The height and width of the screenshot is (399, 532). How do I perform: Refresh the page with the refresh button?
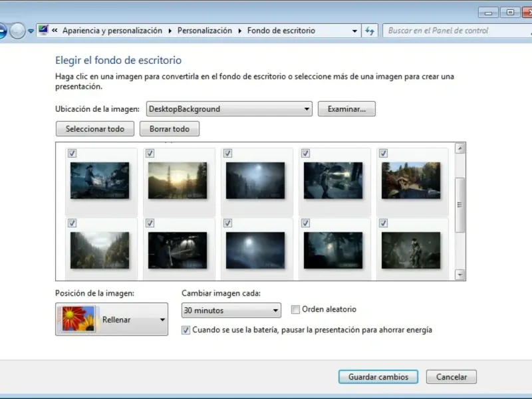pos(370,31)
